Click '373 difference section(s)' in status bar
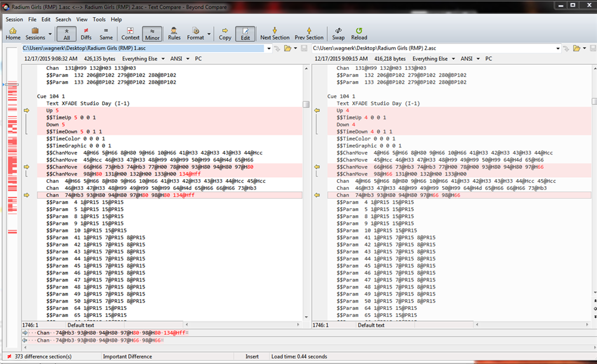The width and height of the screenshot is (597, 364). pos(43,356)
